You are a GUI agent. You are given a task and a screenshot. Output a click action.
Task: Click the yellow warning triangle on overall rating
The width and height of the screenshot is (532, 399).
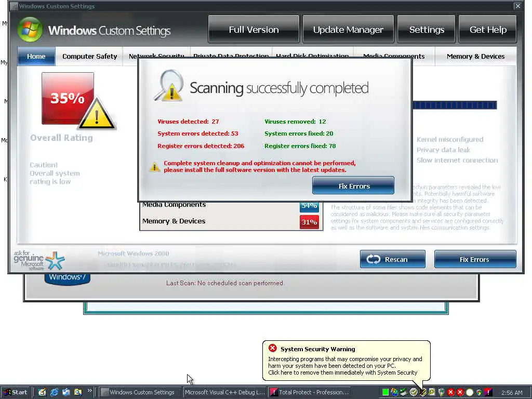pos(97,114)
